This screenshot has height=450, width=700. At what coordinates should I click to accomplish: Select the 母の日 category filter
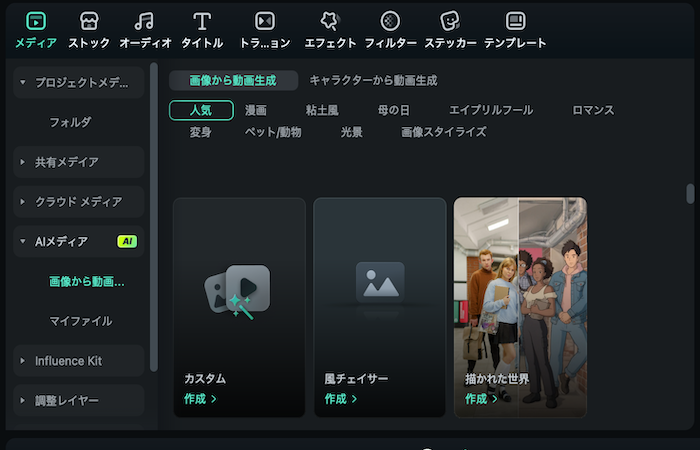coord(393,110)
